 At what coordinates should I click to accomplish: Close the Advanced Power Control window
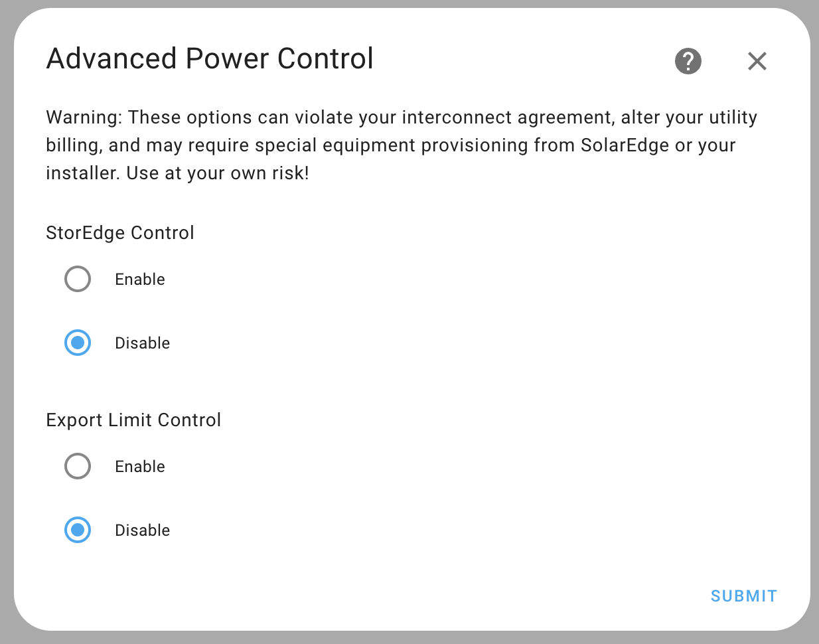pos(757,61)
